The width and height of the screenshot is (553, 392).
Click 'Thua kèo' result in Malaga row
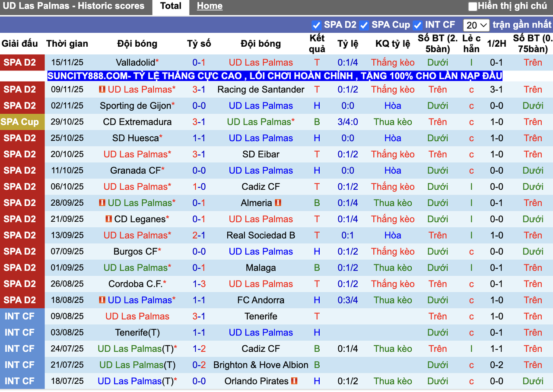[x=393, y=268]
